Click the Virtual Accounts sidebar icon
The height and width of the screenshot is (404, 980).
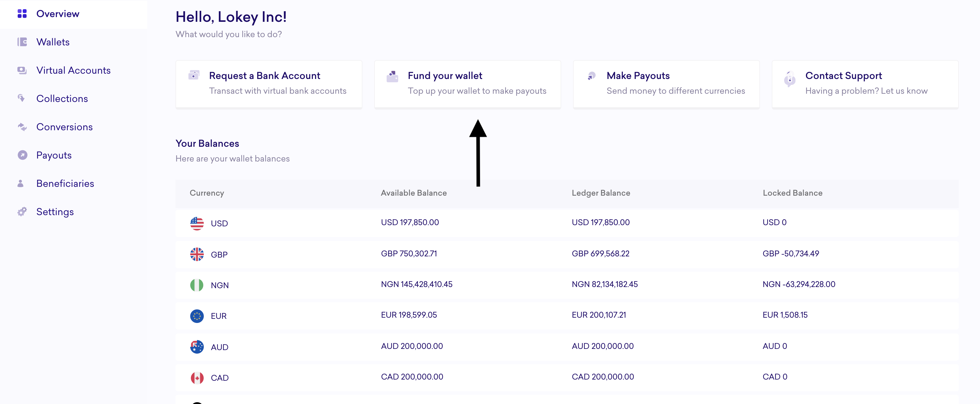coord(22,70)
